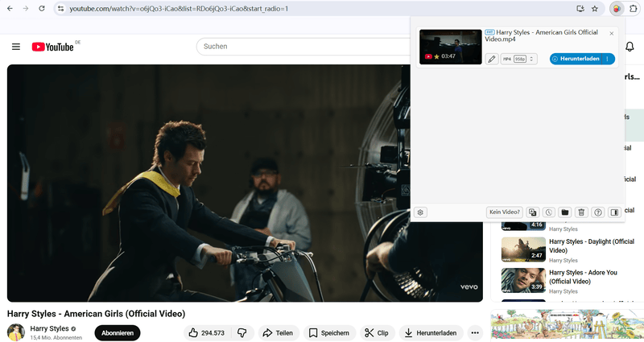Open the translate language icon in popup
The height and width of the screenshot is (342, 644).
coord(533,212)
